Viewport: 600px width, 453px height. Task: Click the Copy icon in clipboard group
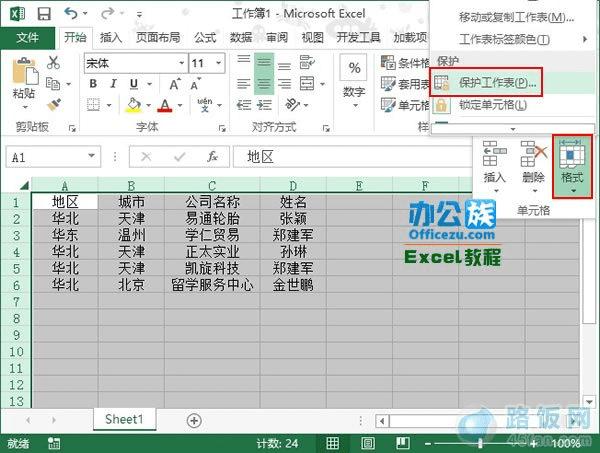tap(53, 83)
